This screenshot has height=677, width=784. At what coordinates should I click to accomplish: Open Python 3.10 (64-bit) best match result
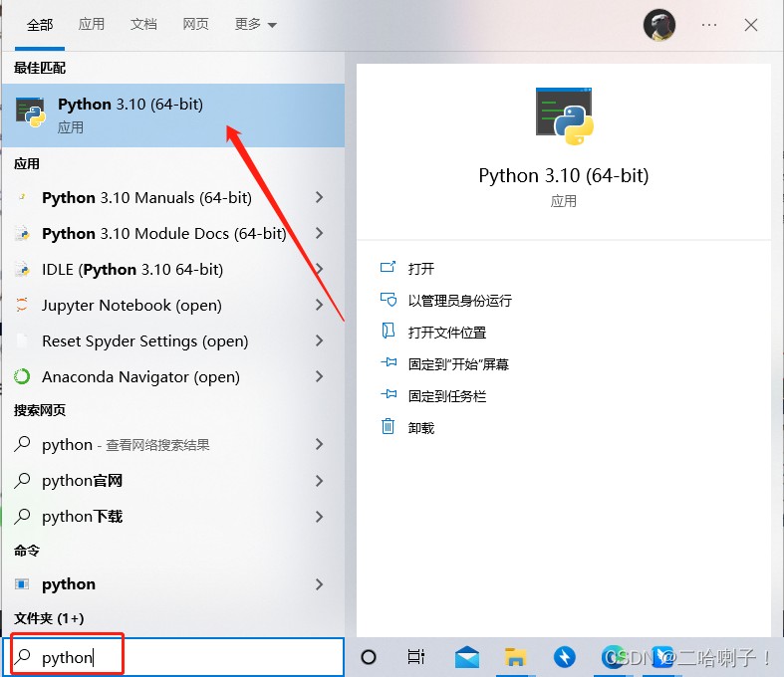click(x=173, y=115)
